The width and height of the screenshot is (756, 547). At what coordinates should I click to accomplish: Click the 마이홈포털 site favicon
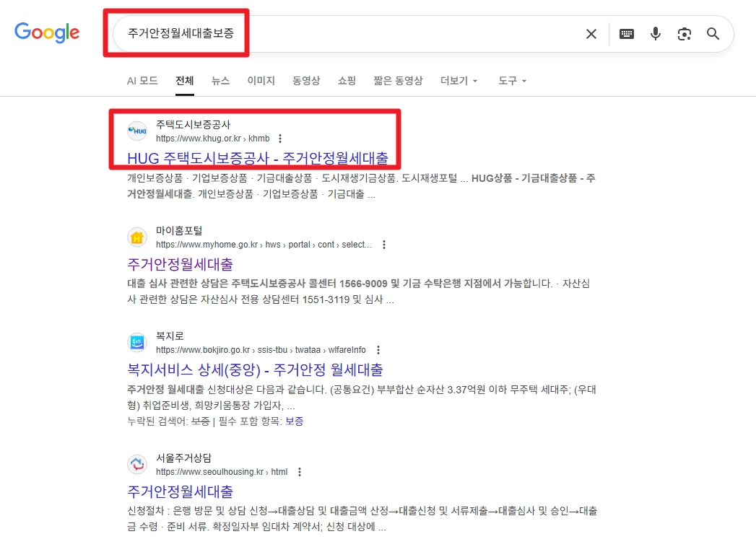point(137,237)
